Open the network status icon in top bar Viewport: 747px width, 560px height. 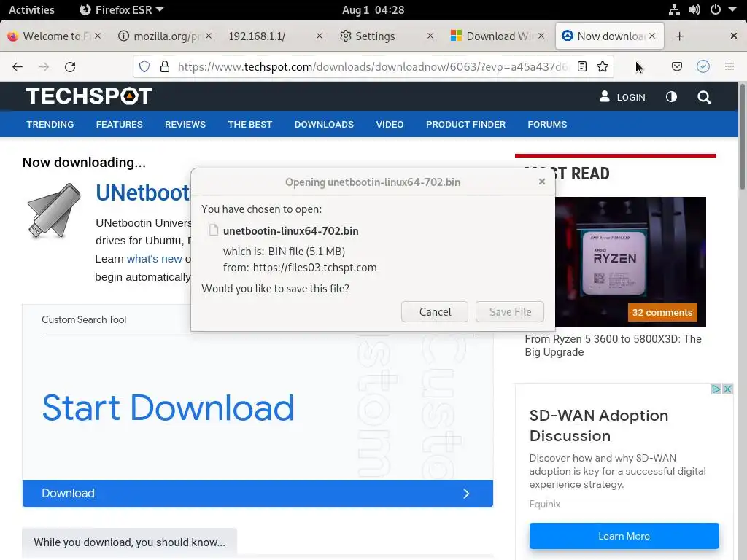coord(674,9)
